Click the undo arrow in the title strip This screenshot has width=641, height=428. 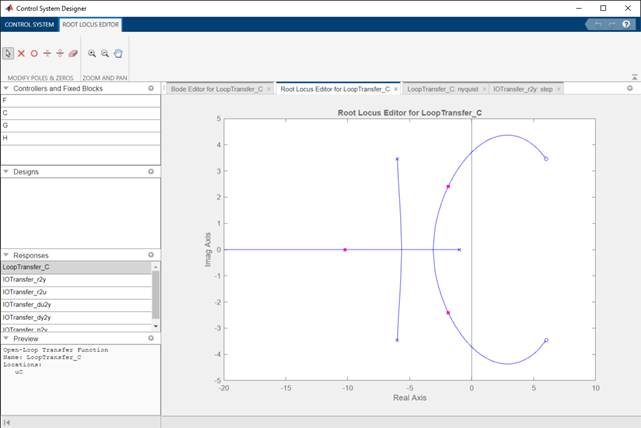598,25
